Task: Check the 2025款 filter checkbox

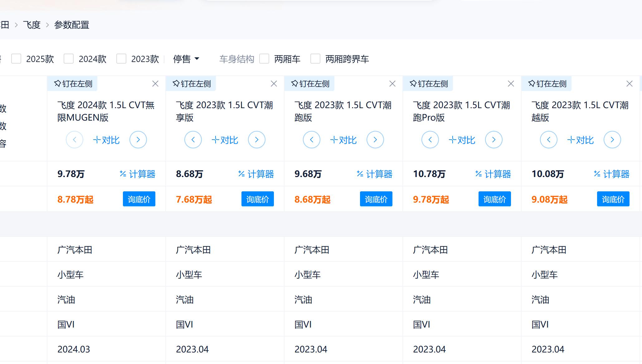Action: click(16, 59)
